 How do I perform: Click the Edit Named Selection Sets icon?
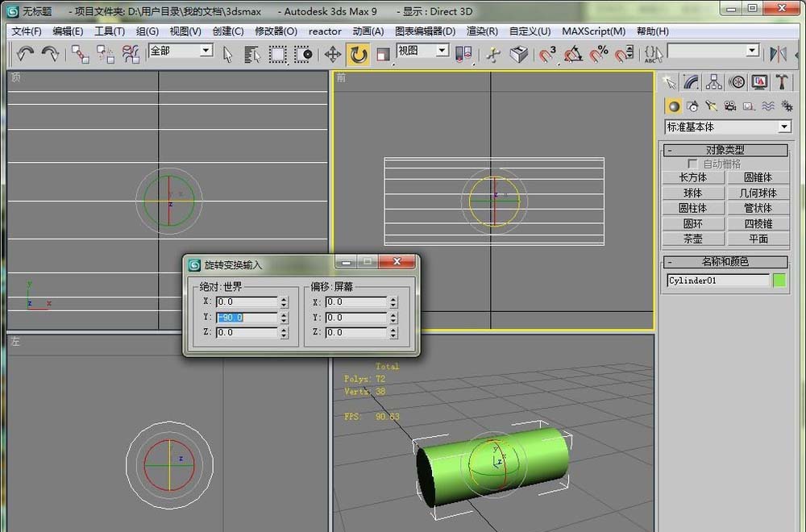tap(652, 54)
